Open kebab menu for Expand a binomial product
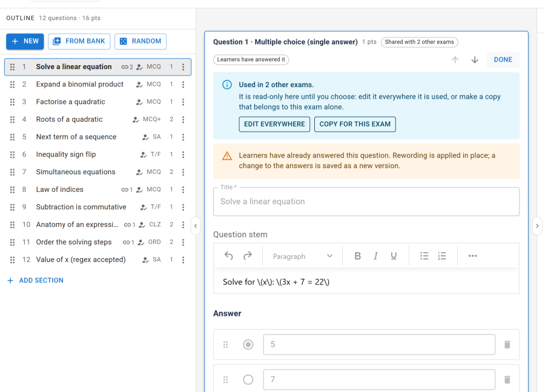Viewport: 545px width, 392px height. (183, 84)
